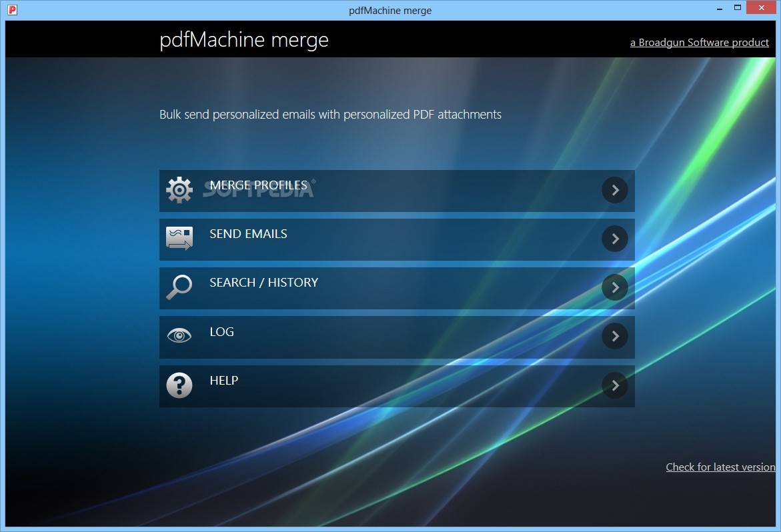The height and width of the screenshot is (532, 781).
Task: Click 'Check for latest version' link
Action: click(720, 467)
